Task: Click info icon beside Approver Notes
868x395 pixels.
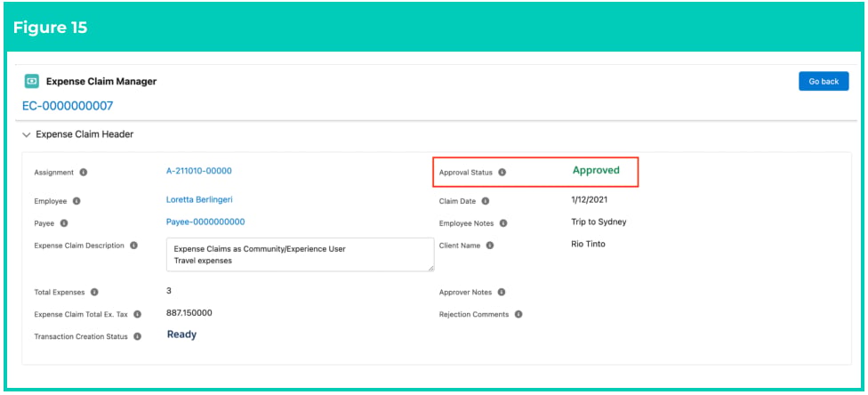Action: 501,292
